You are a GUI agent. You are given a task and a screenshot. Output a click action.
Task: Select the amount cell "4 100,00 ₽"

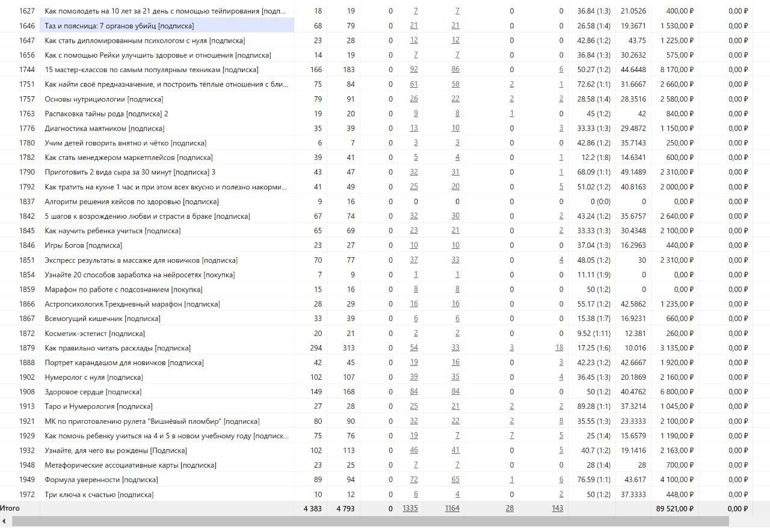click(677, 480)
